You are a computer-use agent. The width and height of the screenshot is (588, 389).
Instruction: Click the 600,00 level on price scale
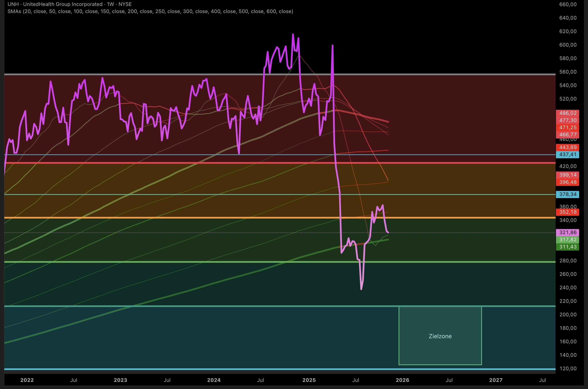(568, 45)
